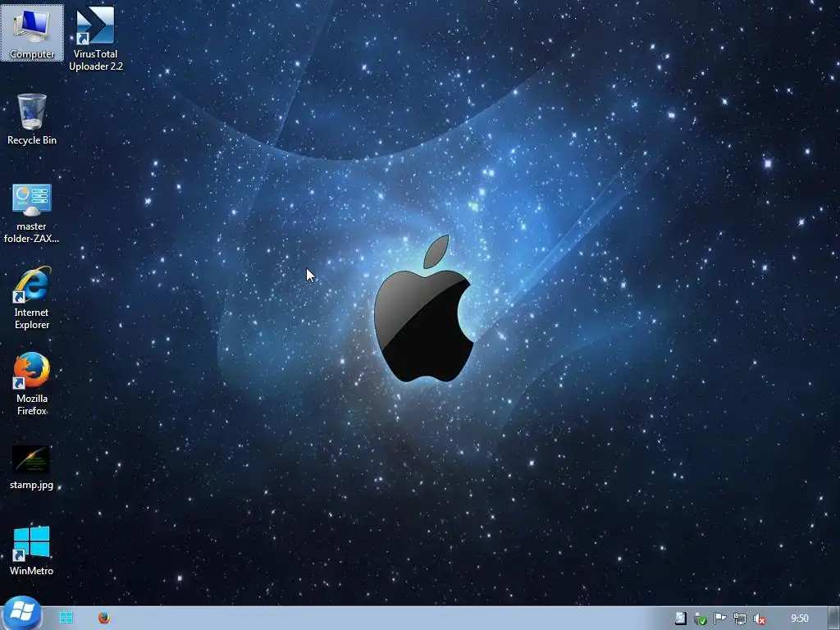Launch WinMetro from the taskbar
This screenshot has height=630, width=840.
pyautogui.click(x=66, y=618)
